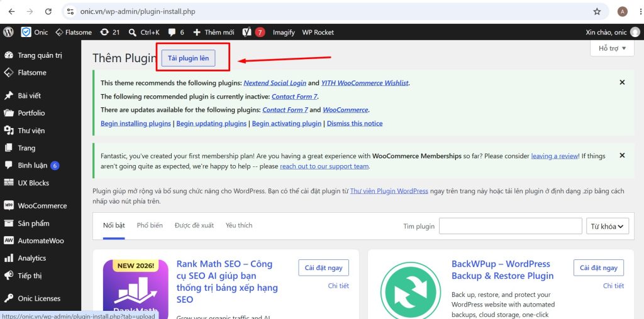Close the theme recommends plugins notice
The image size is (644, 319).
[x=622, y=82]
